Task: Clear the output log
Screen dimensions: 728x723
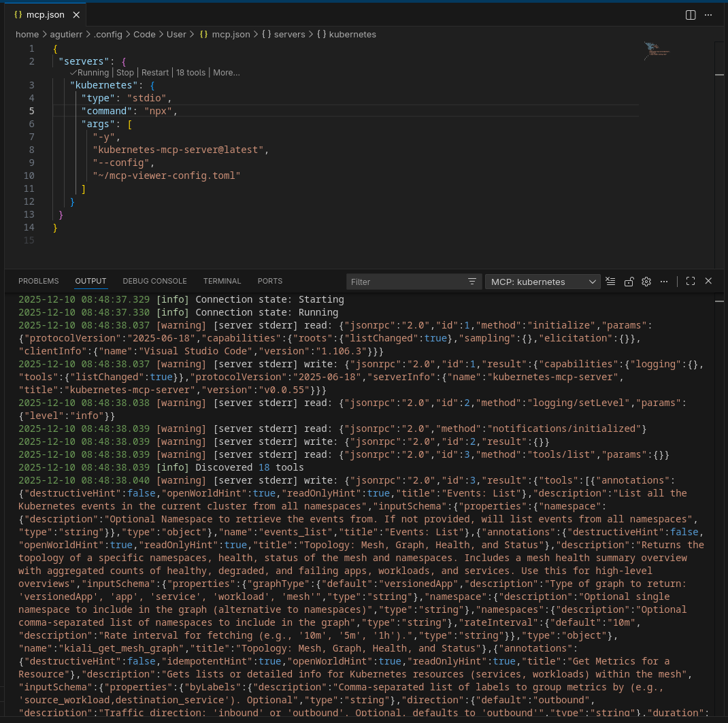Action: pyautogui.click(x=611, y=282)
